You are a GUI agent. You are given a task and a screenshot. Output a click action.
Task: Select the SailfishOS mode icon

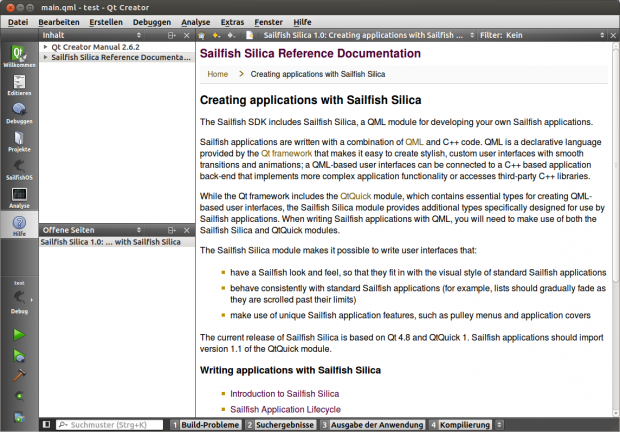click(19, 169)
